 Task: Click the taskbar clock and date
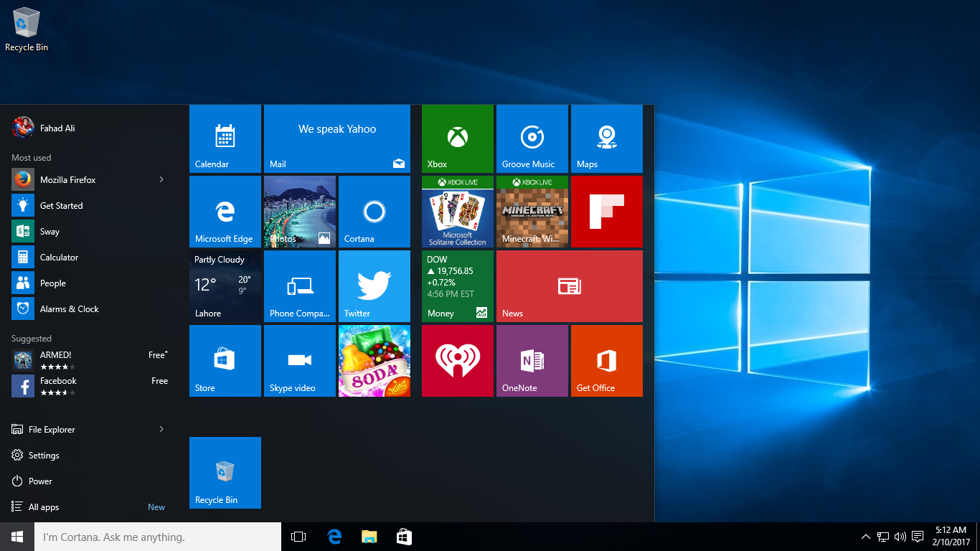point(951,537)
